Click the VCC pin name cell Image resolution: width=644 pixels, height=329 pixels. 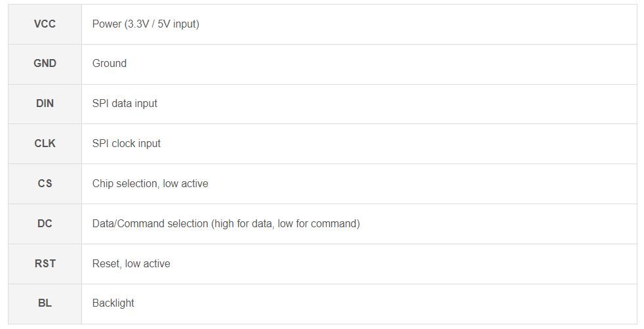click(45, 24)
